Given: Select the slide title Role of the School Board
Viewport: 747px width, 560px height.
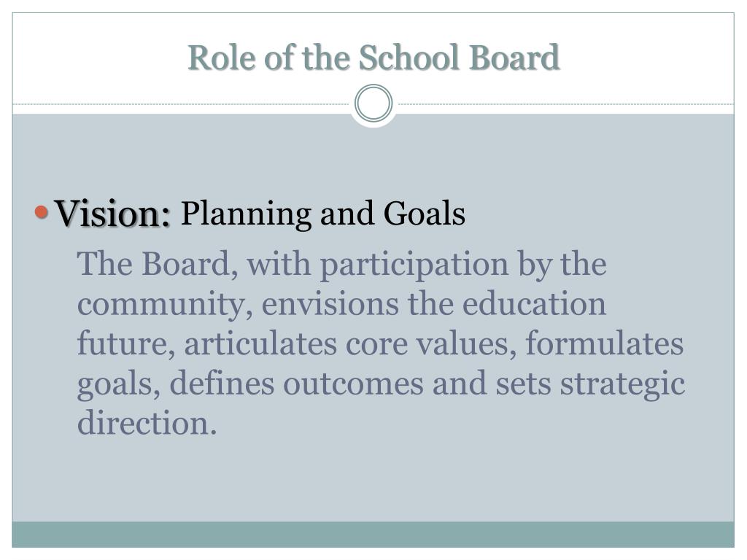Looking at the screenshot, I should pyautogui.click(x=373, y=57).
